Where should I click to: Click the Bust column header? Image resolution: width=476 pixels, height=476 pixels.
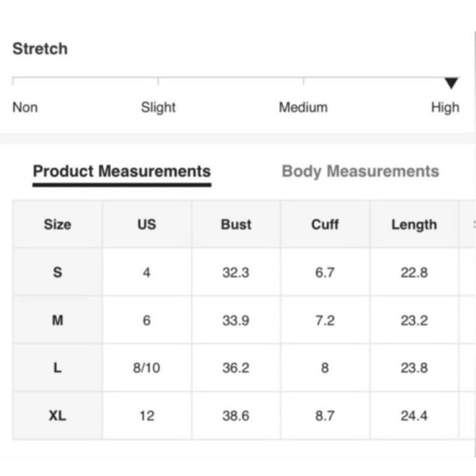(236, 224)
